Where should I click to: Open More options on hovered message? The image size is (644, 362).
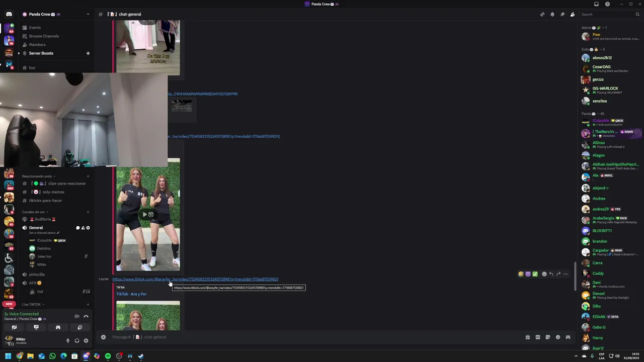click(x=566, y=274)
